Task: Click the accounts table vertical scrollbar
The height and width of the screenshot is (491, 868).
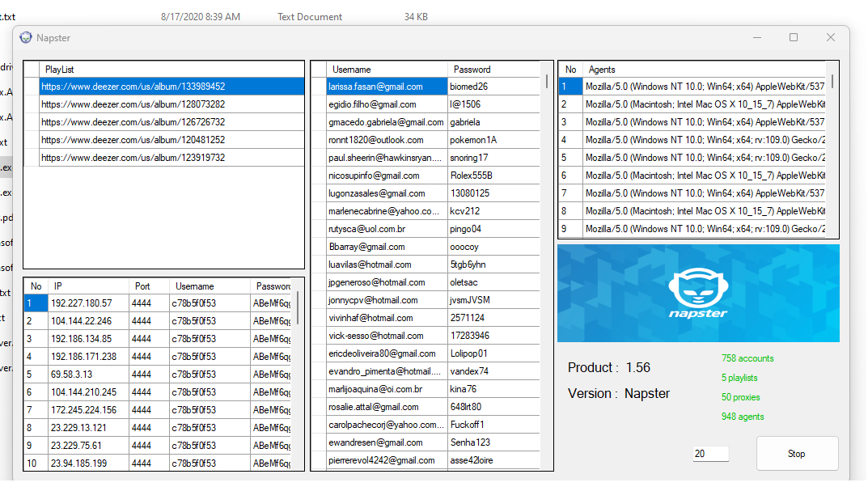Action: [x=546, y=83]
